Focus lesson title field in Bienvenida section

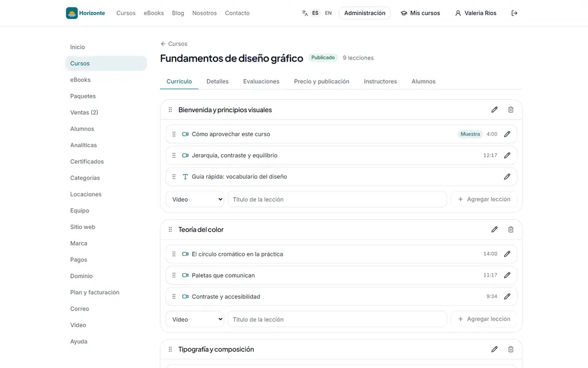click(x=337, y=200)
